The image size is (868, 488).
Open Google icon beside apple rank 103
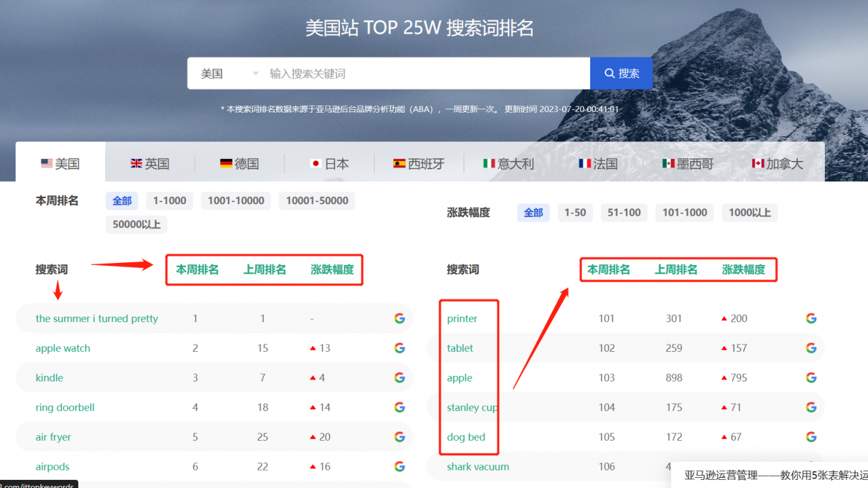(x=811, y=377)
